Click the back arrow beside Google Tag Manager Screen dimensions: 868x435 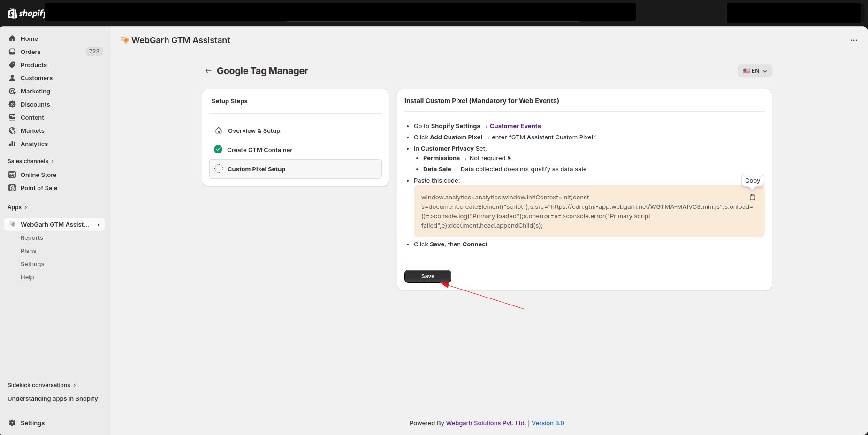(208, 71)
